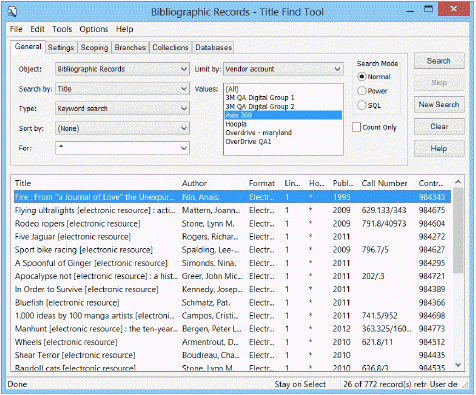476x395 pixels.
Task: Open the Tools menu
Action: tap(62, 29)
